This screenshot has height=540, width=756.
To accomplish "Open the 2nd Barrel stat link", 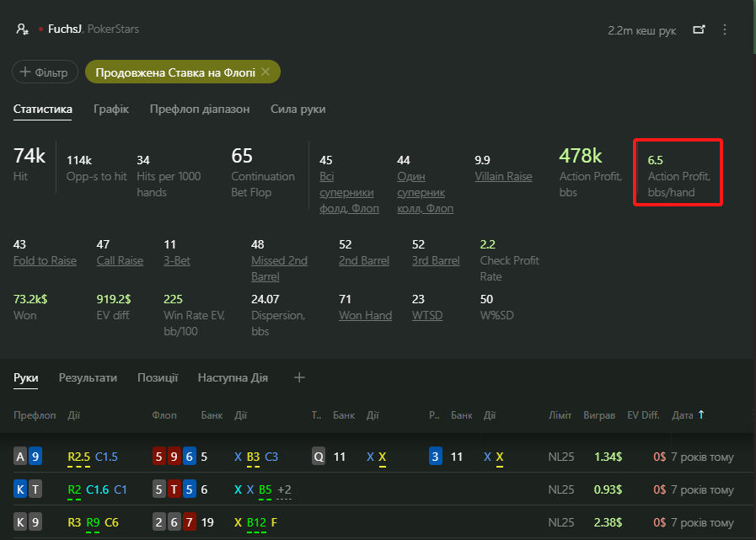I will [x=363, y=261].
